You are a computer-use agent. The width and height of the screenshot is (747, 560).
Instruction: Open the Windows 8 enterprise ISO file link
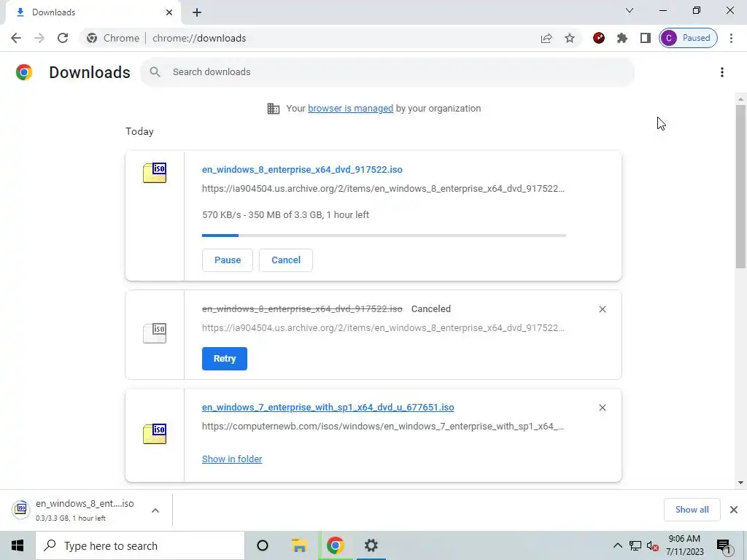[x=302, y=169]
